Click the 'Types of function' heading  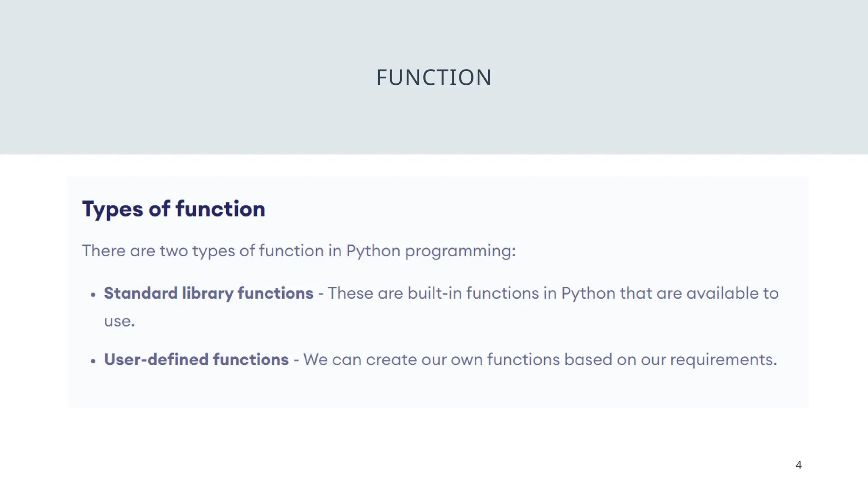coord(173,209)
